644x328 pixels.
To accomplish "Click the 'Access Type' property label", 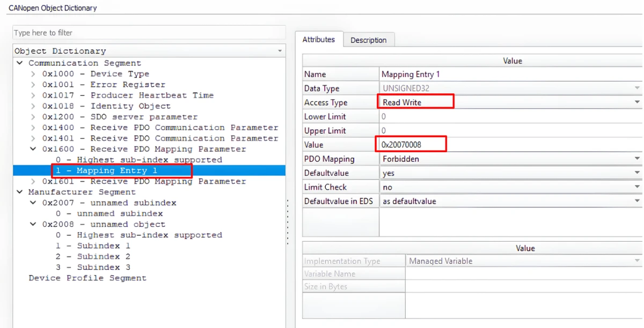I will 326,102.
